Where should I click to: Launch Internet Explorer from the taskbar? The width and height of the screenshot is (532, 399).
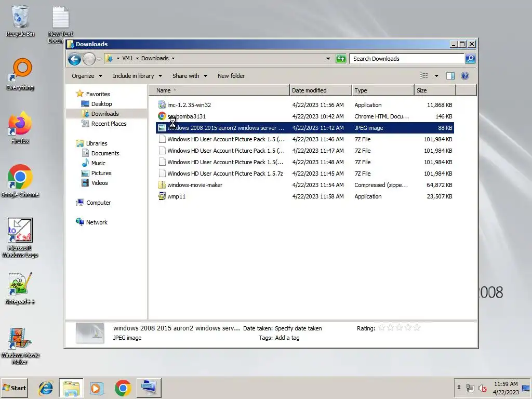click(46, 388)
